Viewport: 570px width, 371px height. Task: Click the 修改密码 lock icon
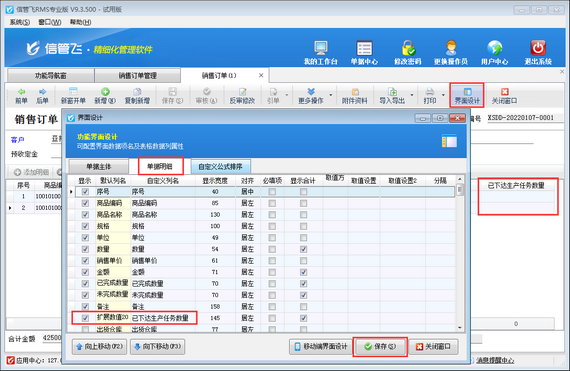(408, 53)
